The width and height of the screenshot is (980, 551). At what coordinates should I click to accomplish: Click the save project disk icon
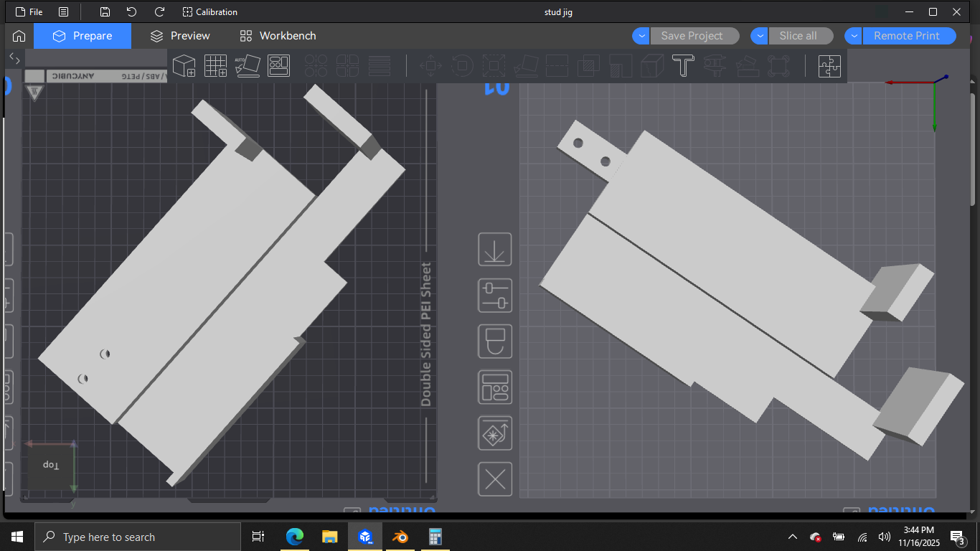tap(105, 12)
